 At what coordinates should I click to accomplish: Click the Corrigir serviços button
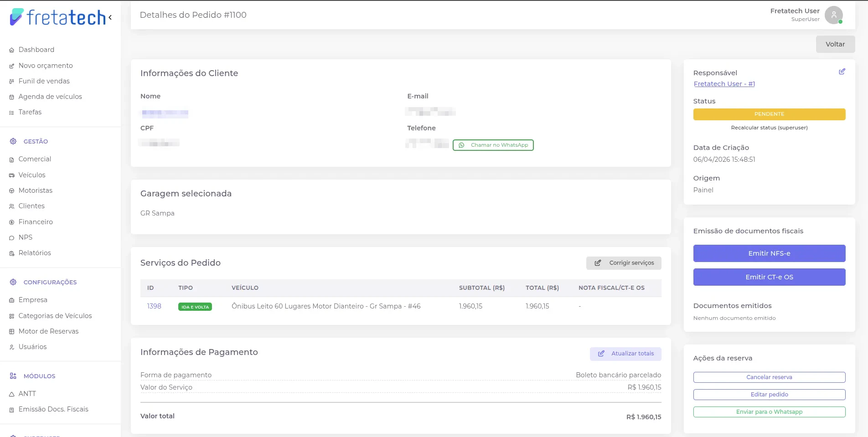point(624,263)
